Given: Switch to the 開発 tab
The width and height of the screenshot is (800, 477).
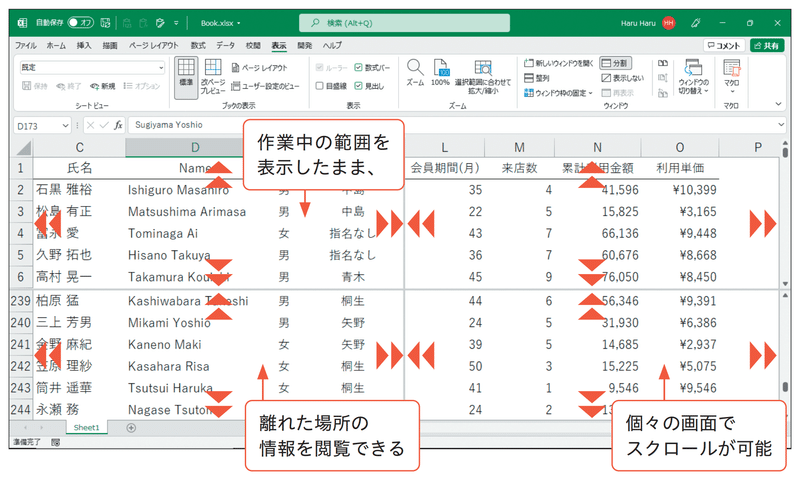Looking at the screenshot, I should click(305, 45).
